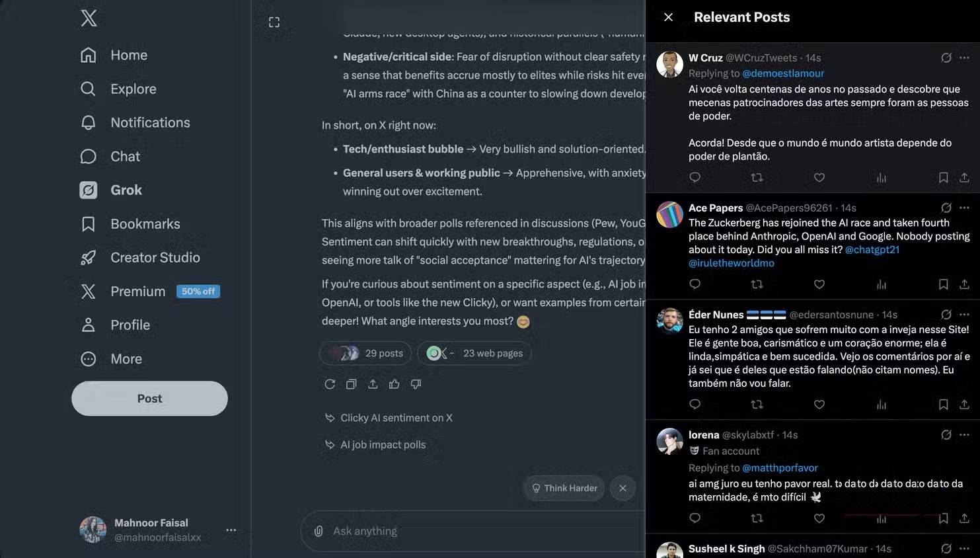
Task: Bookmark the Ace Papers post
Action: pos(943,284)
